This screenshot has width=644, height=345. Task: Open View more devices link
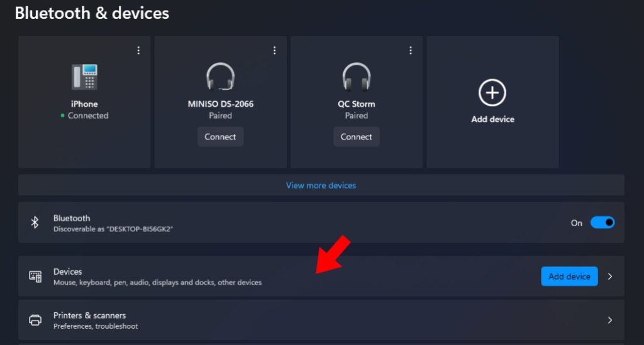coord(321,185)
